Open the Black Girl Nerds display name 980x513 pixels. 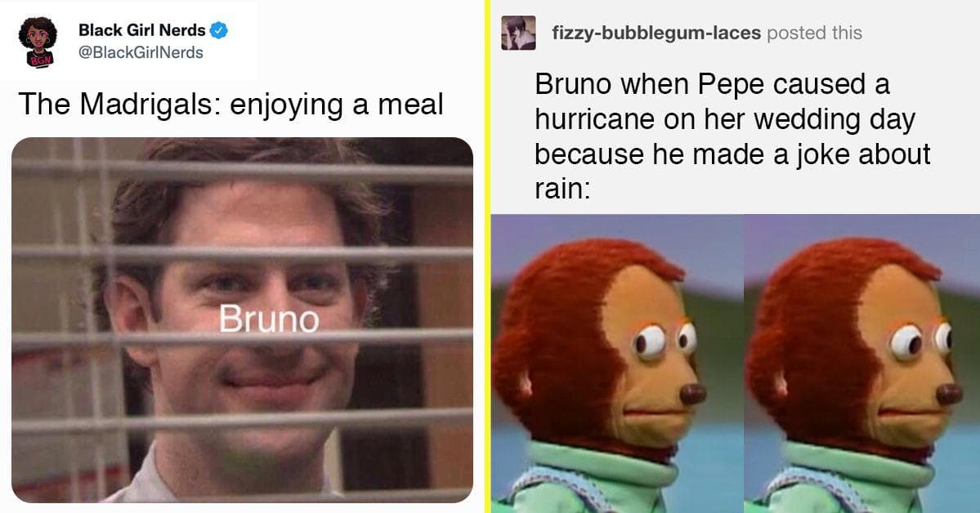142,30
